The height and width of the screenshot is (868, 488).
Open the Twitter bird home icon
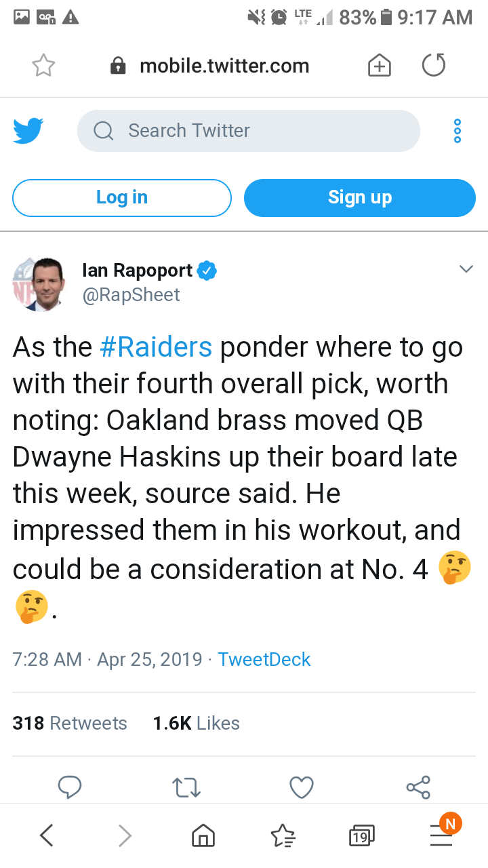click(x=28, y=130)
